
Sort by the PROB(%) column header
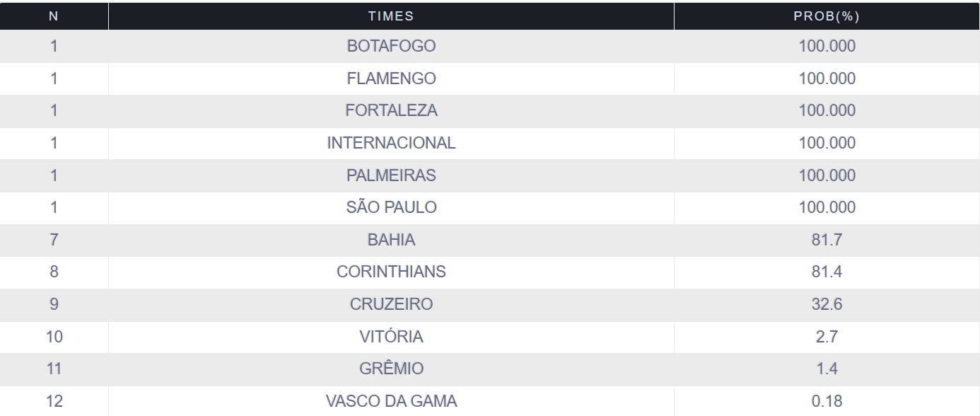point(827,16)
